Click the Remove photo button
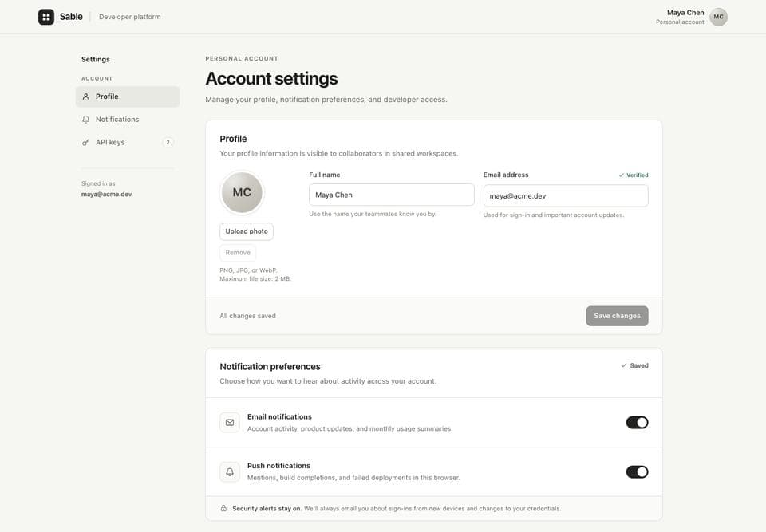This screenshot has height=532, width=766. 238,253
